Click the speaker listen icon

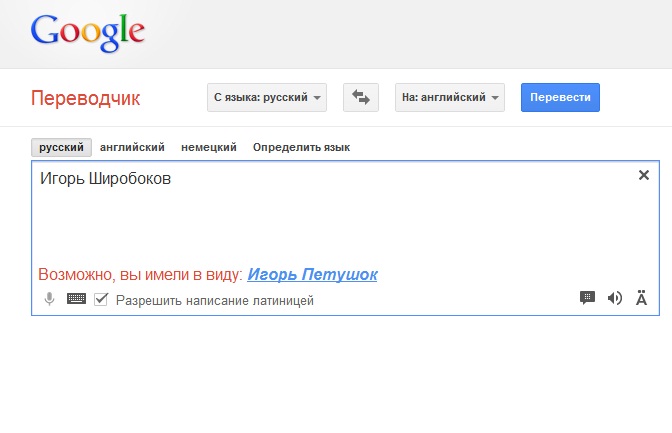pos(615,298)
